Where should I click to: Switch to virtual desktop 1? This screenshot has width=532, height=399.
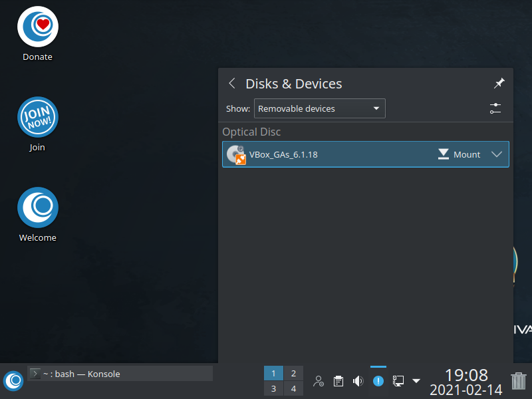273,373
